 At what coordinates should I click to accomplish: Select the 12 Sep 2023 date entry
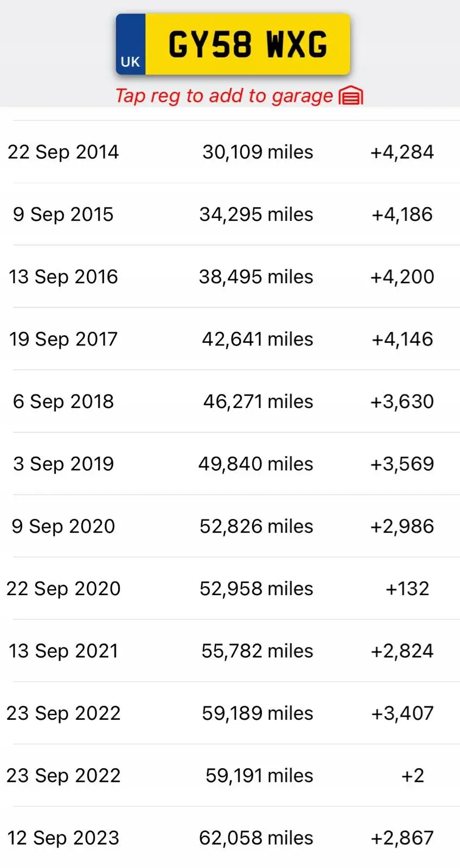point(63,838)
